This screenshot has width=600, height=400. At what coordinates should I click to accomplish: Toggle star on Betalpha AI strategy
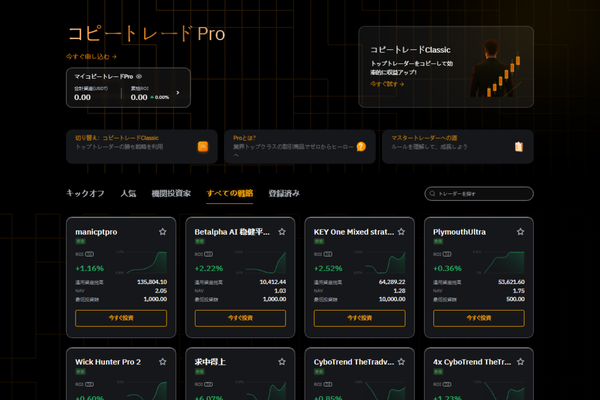282,231
